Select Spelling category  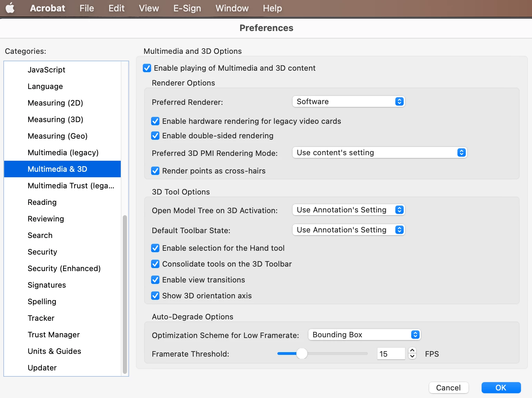pyautogui.click(x=62, y=301)
